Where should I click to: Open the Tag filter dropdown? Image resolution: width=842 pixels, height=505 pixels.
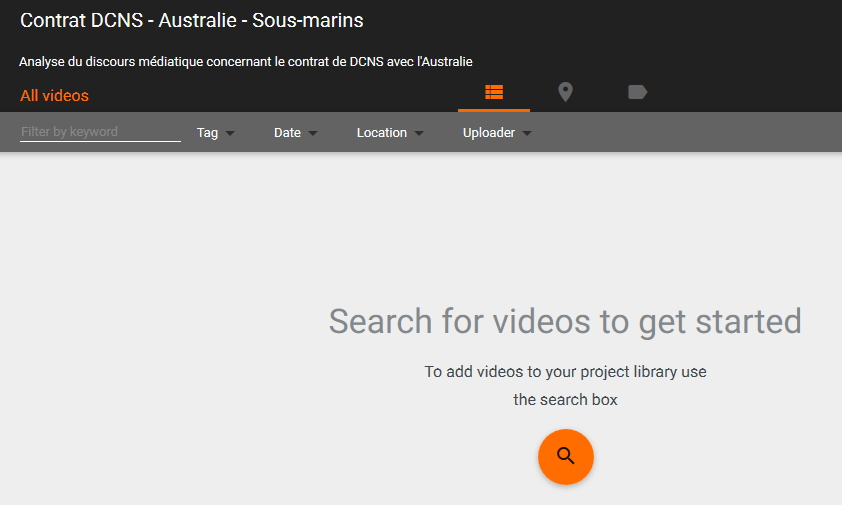pyautogui.click(x=215, y=133)
